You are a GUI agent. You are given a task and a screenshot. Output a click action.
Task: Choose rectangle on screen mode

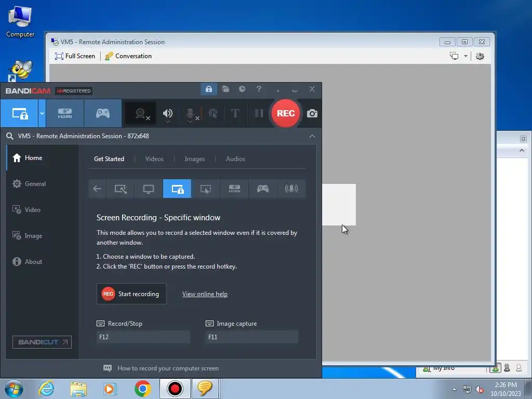(121, 189)
